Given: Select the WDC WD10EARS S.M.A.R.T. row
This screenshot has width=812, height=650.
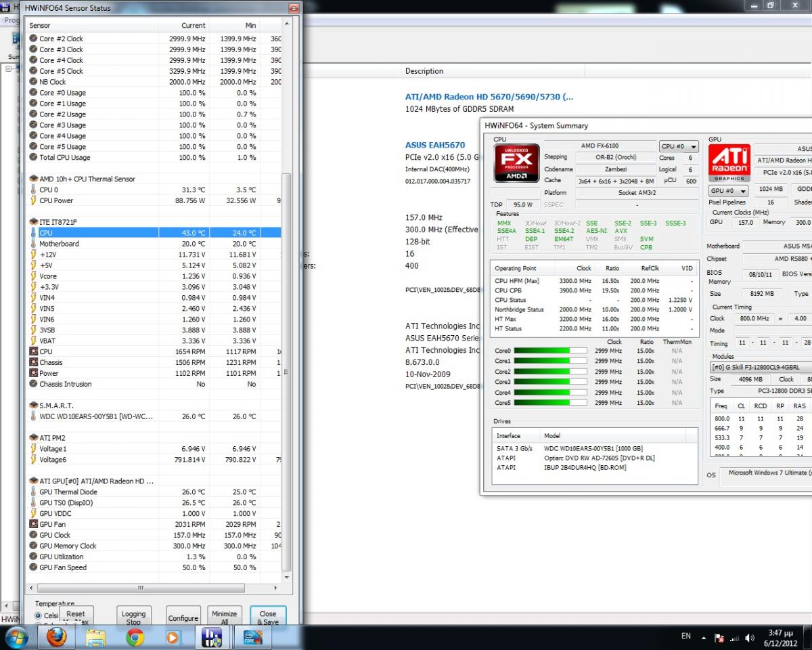Looking at the screenshot, I should click(x=154, y=416).
